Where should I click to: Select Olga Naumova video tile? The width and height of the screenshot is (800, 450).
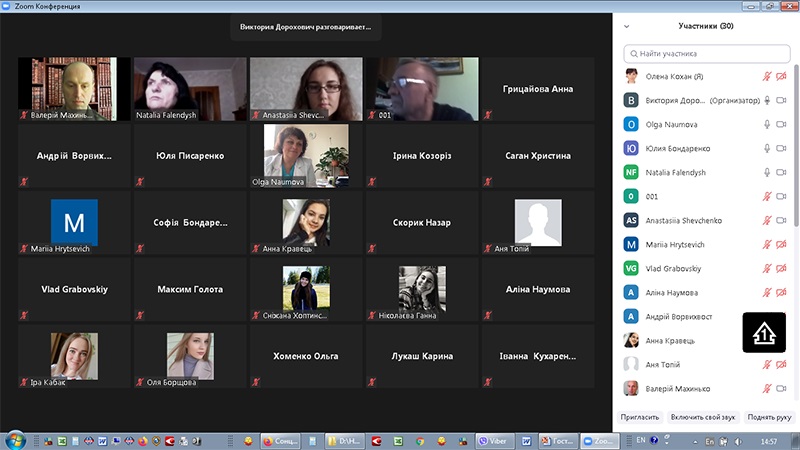(306, 156)
